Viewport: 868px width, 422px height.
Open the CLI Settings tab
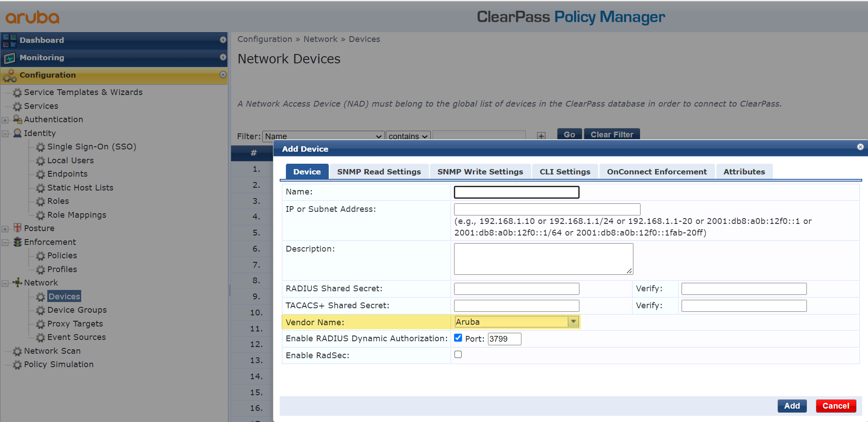(x=565, y=172)
